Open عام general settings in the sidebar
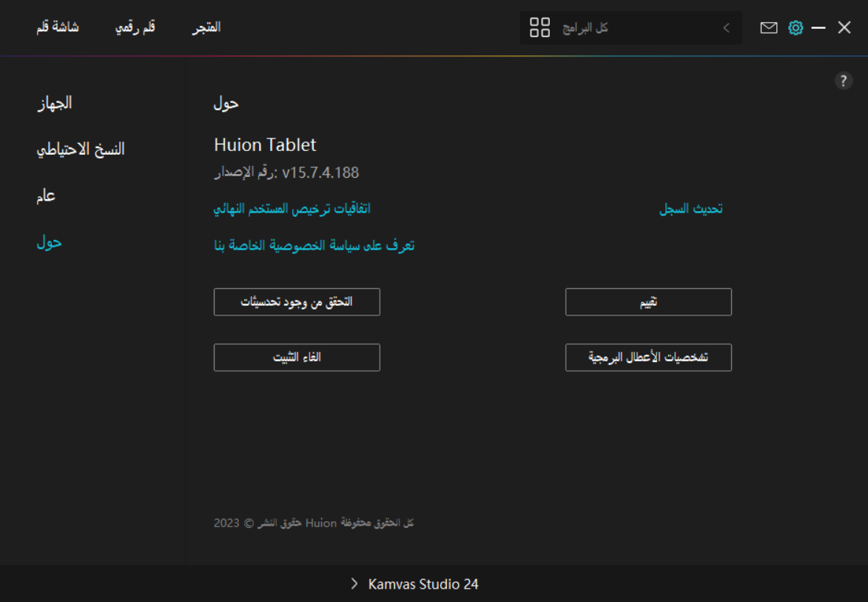Viewport: 868px width, 602px height. 46,196
